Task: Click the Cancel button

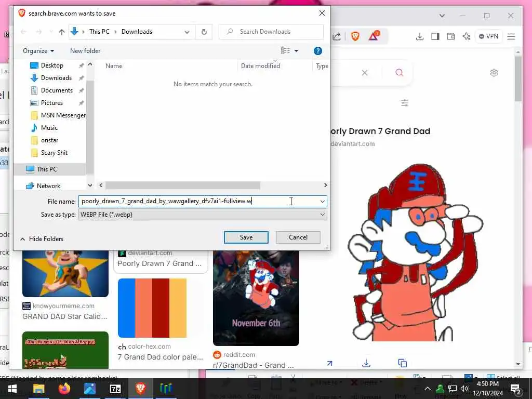Action: [298, 237]
